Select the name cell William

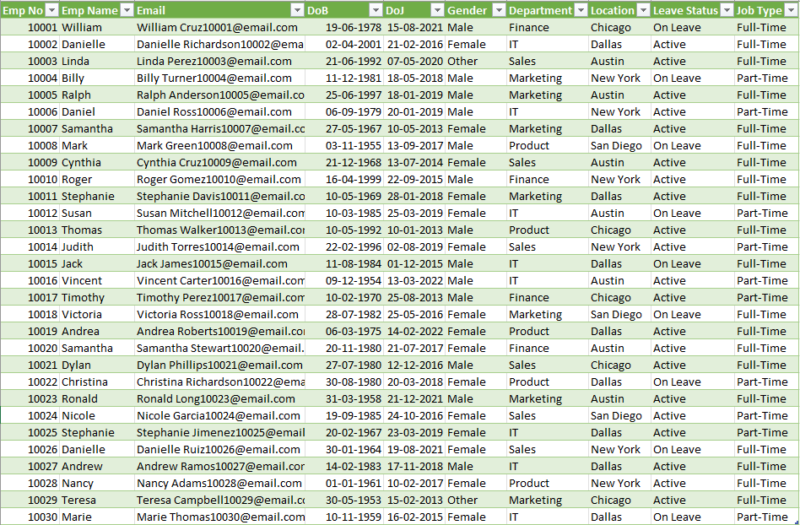97,28
